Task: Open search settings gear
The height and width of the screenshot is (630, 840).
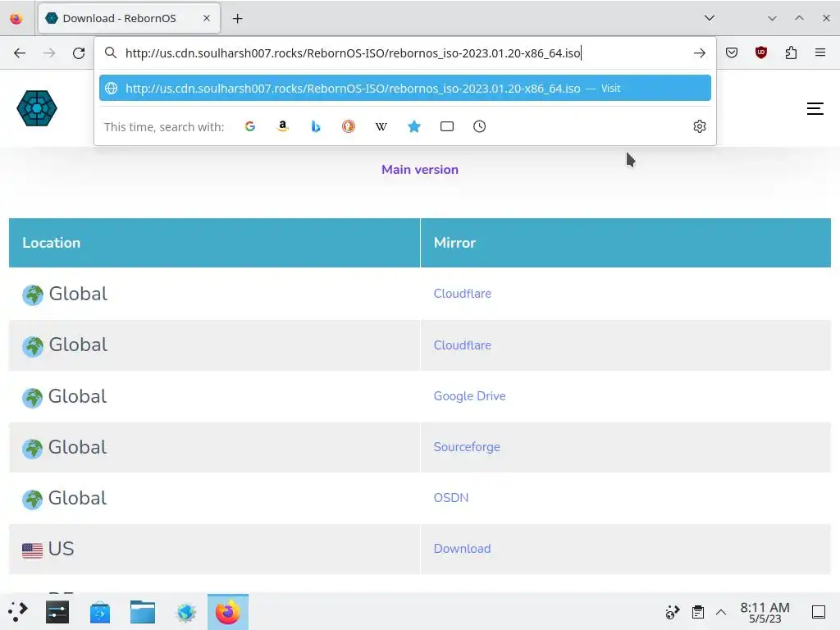Action: tap(700, 126)
